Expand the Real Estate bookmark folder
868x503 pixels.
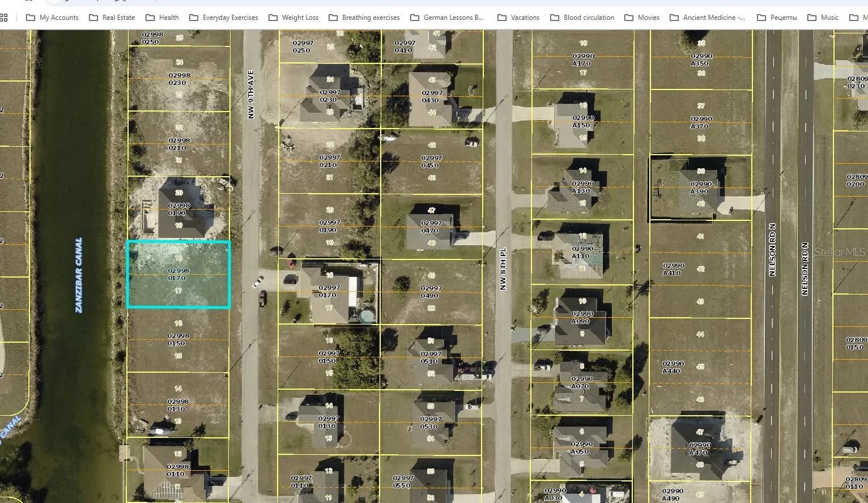point(112,18)
